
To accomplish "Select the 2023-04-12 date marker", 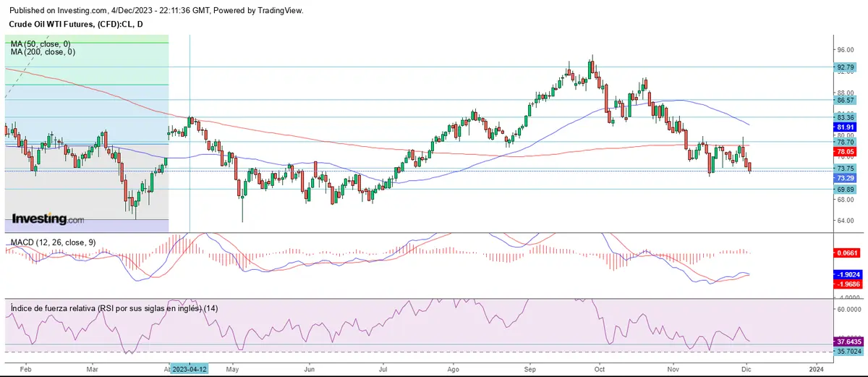I will coord(189,367).
